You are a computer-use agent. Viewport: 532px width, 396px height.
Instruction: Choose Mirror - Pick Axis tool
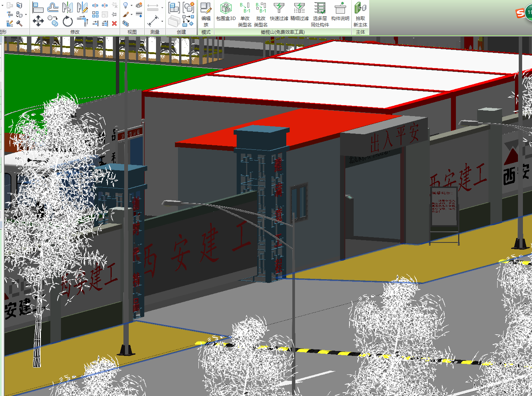tap(67, 7)
